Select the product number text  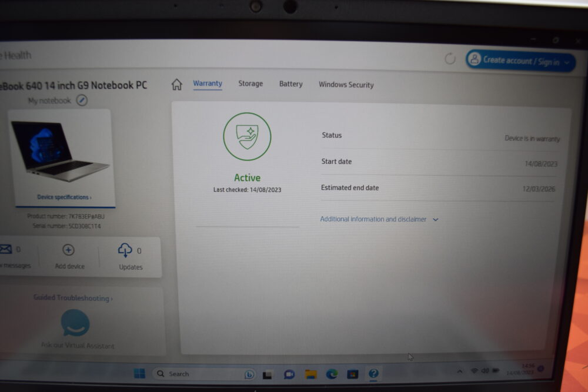[66, 216]
